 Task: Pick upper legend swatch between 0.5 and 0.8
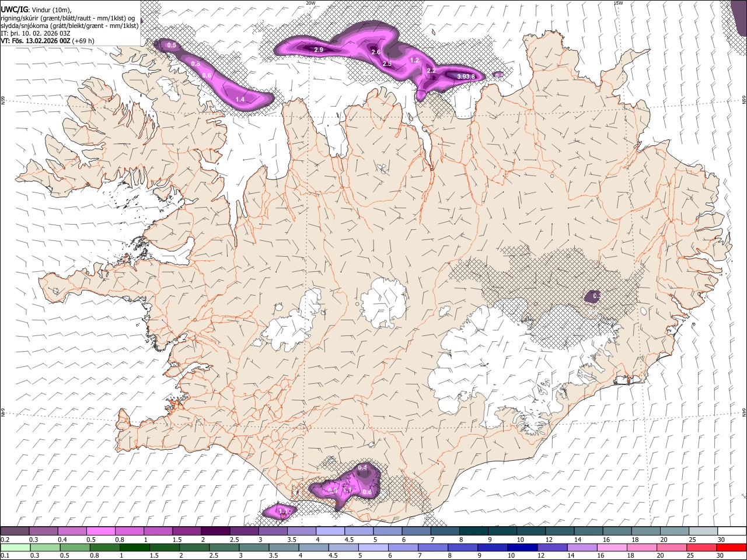(x=100, y=531)
